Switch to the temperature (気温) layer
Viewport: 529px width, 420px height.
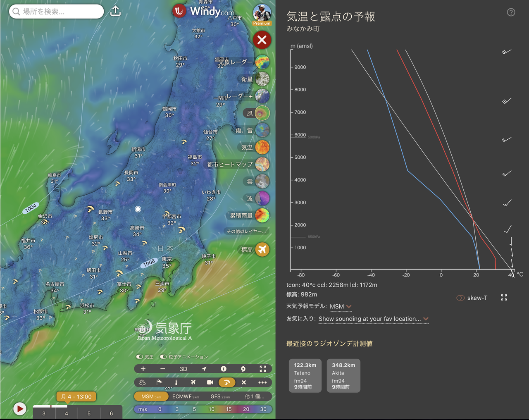pos(262,147)
